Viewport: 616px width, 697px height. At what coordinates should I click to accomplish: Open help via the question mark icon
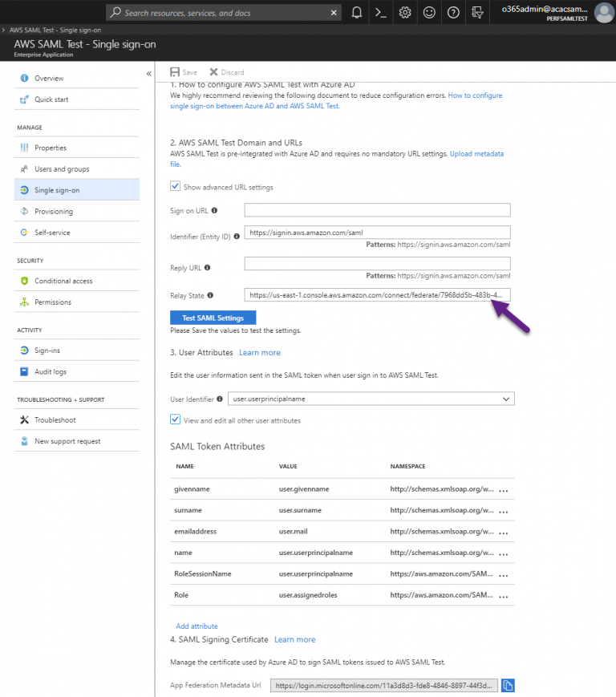click(452, 12)
